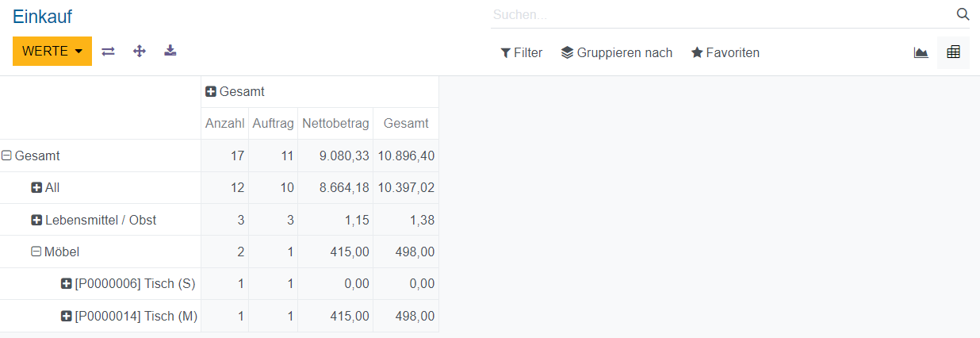Switch to the pivot table view
Viewport: 980px width, 338px height.
953,53
